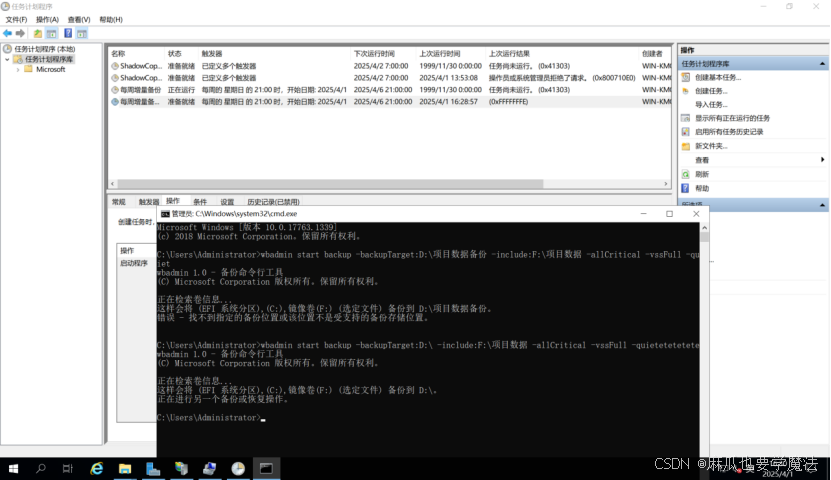Switch to Task Scheduler clock icon on taskbar
Screen dimensions: 831x480
(238, 468)
